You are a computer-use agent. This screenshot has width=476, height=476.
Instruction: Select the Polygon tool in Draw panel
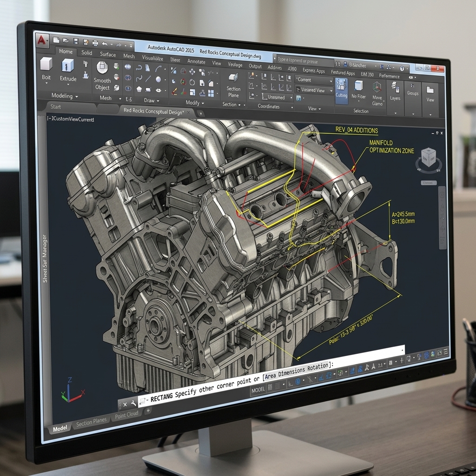point(139,89)
